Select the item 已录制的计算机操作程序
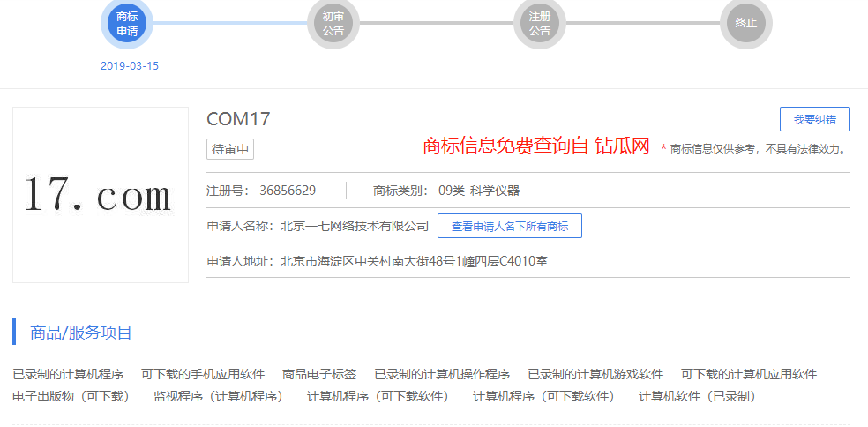The width and height of the screenshot is (868, 427). pyautogui.click(x=442, y=374)
